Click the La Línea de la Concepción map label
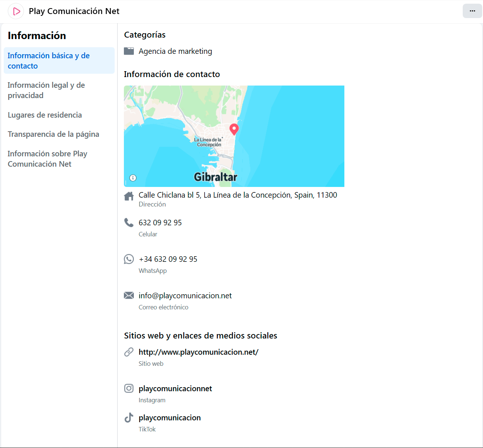 [x=208, y=142]
